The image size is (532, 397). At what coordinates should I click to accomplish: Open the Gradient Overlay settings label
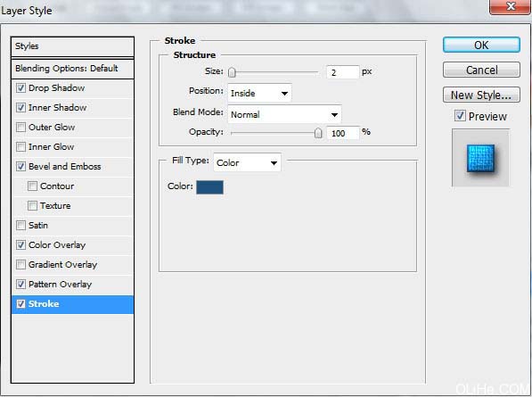62,265
